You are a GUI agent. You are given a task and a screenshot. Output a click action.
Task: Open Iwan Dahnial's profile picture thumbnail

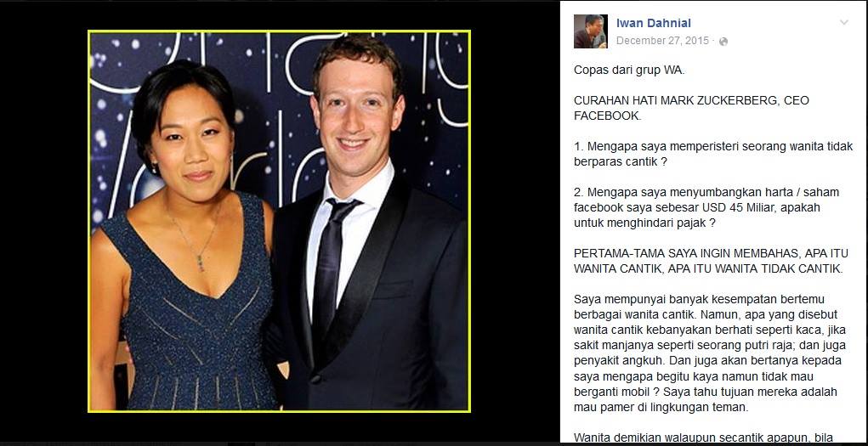click(591, 31)
